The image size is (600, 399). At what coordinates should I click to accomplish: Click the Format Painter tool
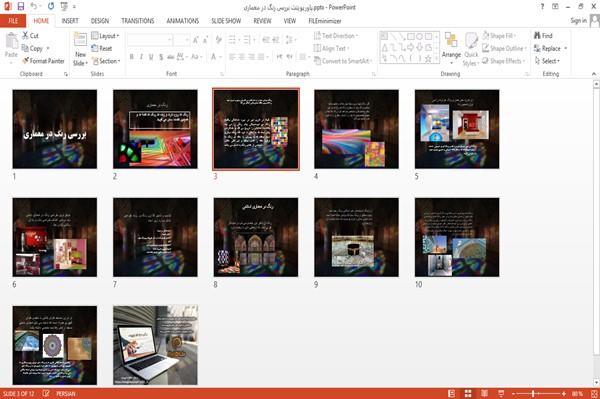pos(43,61)
